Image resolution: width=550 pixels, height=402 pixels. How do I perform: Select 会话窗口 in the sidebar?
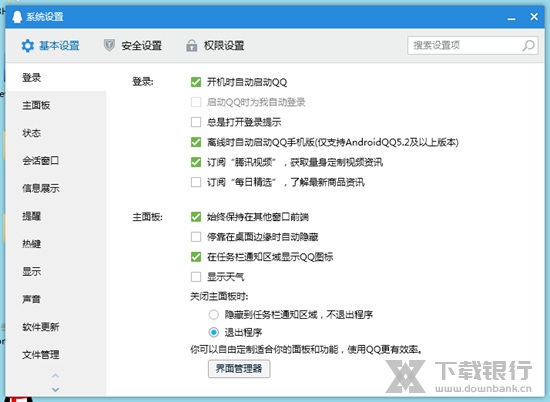point(56,161)
